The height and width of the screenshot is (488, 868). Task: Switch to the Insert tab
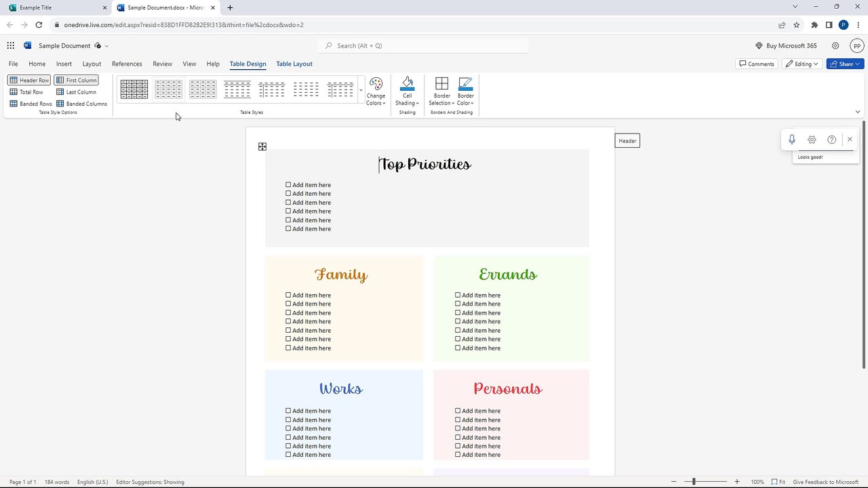(x=64, y=64)
